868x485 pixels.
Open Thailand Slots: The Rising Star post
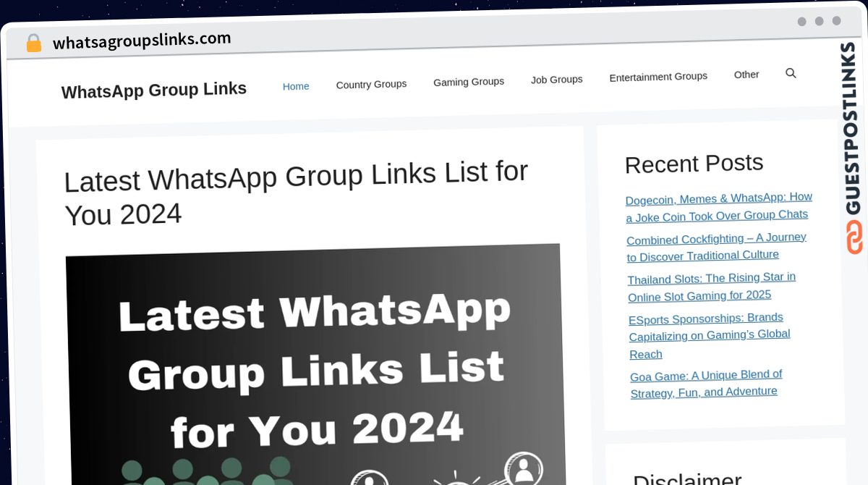click(x=712, y=287)
